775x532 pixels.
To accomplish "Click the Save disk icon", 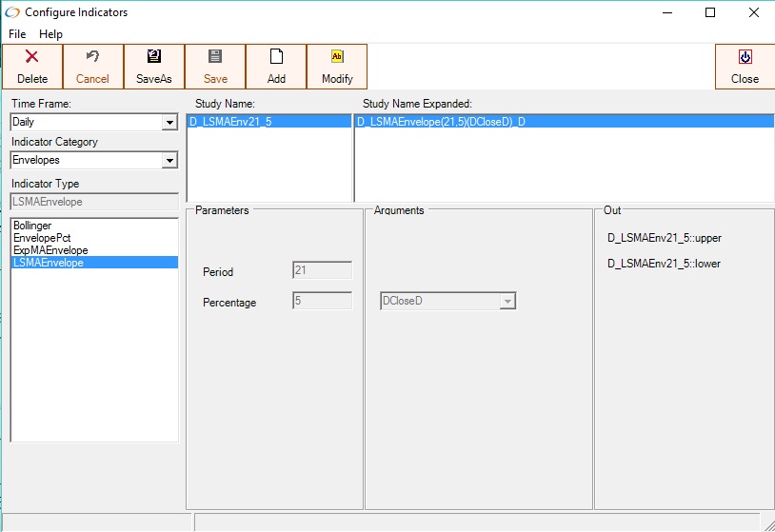I will point(214,57).
